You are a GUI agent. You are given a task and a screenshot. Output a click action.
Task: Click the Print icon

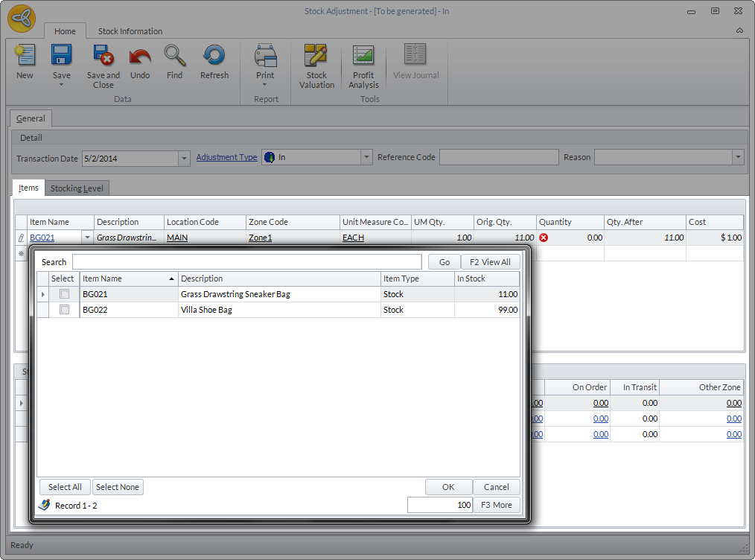[x=265, y=57]
